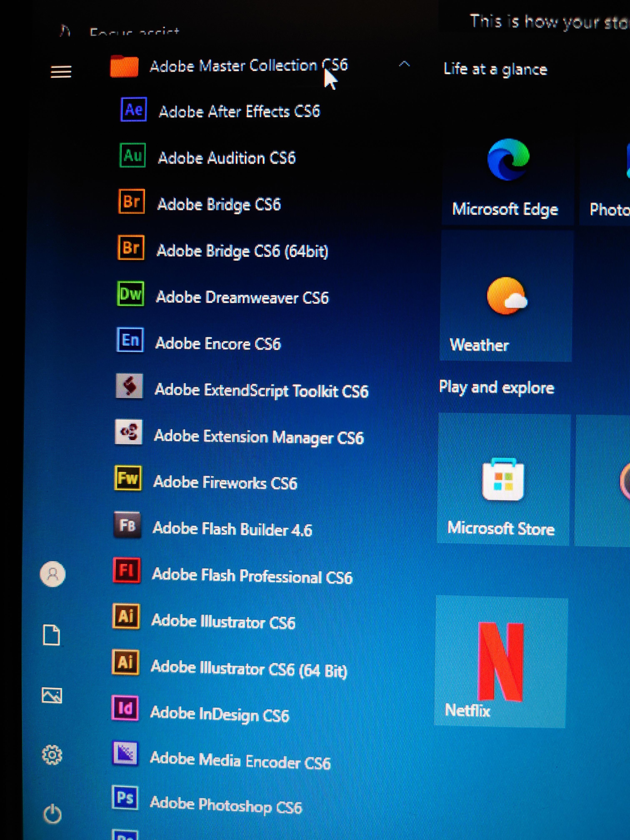Click the 'Play and explore' group header
Viewport: 630px width, 840px height.
(x=496, y=388)
